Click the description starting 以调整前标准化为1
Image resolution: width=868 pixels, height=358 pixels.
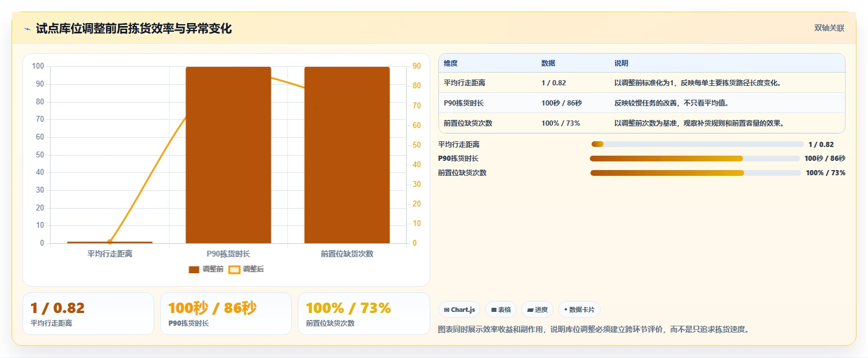click(x=698, y=83)
